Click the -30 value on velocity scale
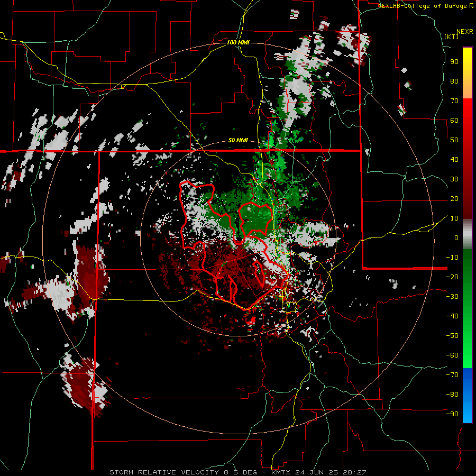Image resolution: width=476 pixels, height=476 pixels. point(452,297)
